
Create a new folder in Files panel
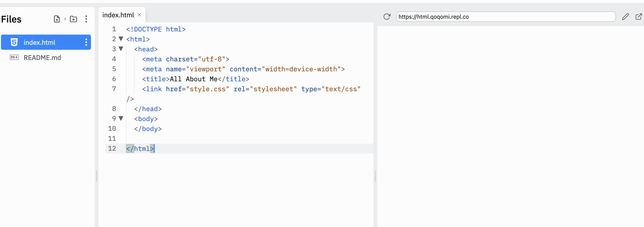coord(73,19)
